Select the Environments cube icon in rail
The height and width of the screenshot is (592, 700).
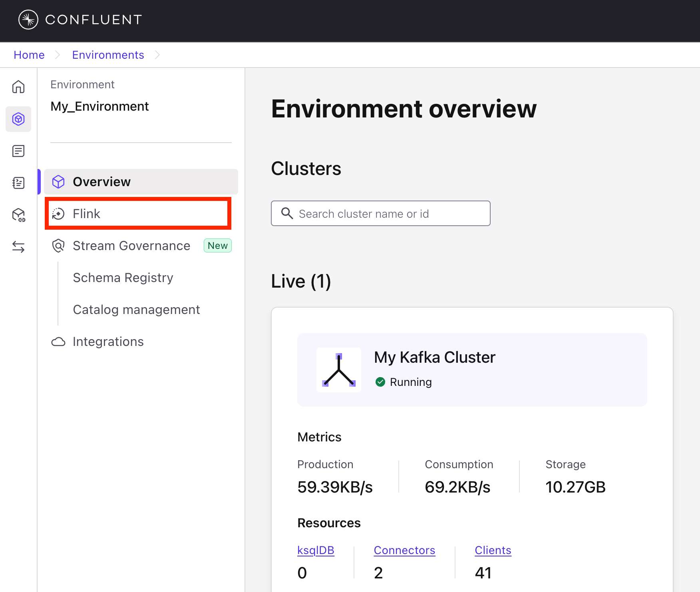click(x=18, y=119)
